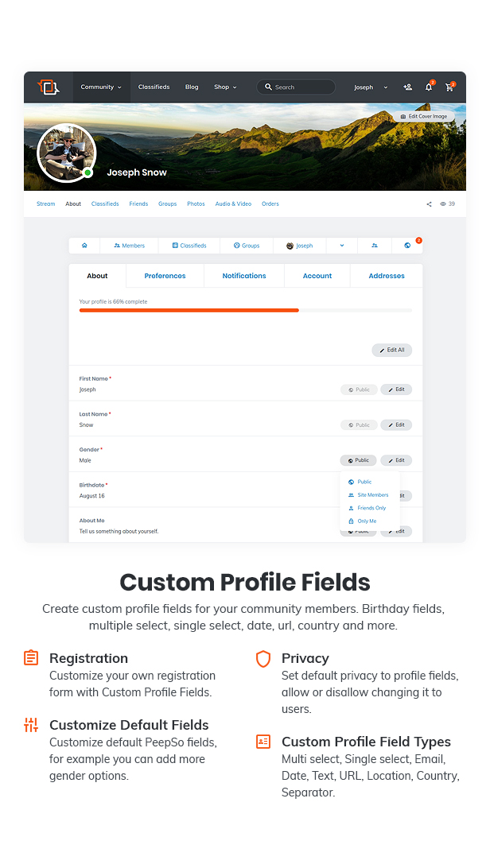Click the friends icon in community toolbar

tap(375, 246)
